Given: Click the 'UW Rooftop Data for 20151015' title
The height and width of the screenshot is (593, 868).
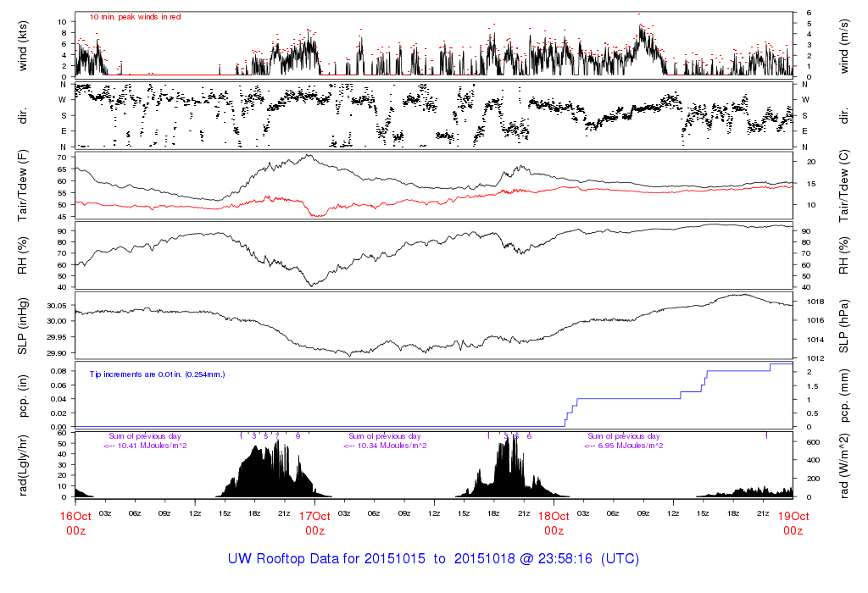Looking at the screenshot, I should [326, 559].
